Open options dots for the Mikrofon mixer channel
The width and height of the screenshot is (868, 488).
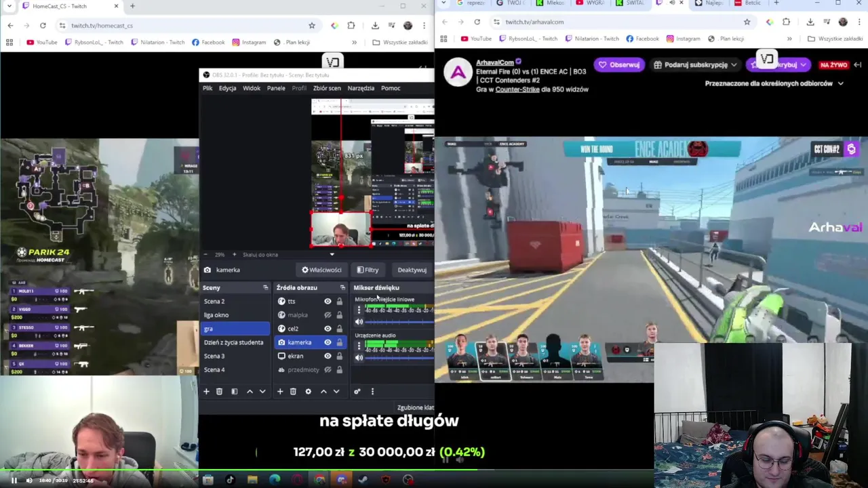pyautogui.click(x=359, y=310)
